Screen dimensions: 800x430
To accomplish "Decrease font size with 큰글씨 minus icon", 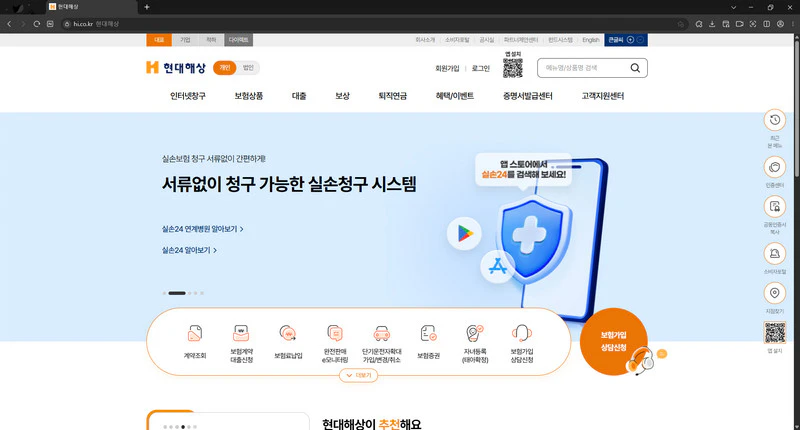I will (x=640, y=40).
